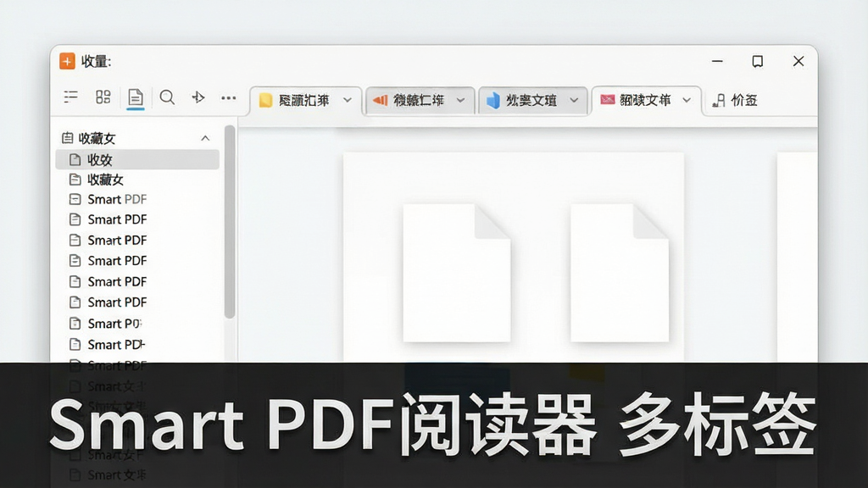Click the orange megaphone tab icon

click(x=380, y=100)
